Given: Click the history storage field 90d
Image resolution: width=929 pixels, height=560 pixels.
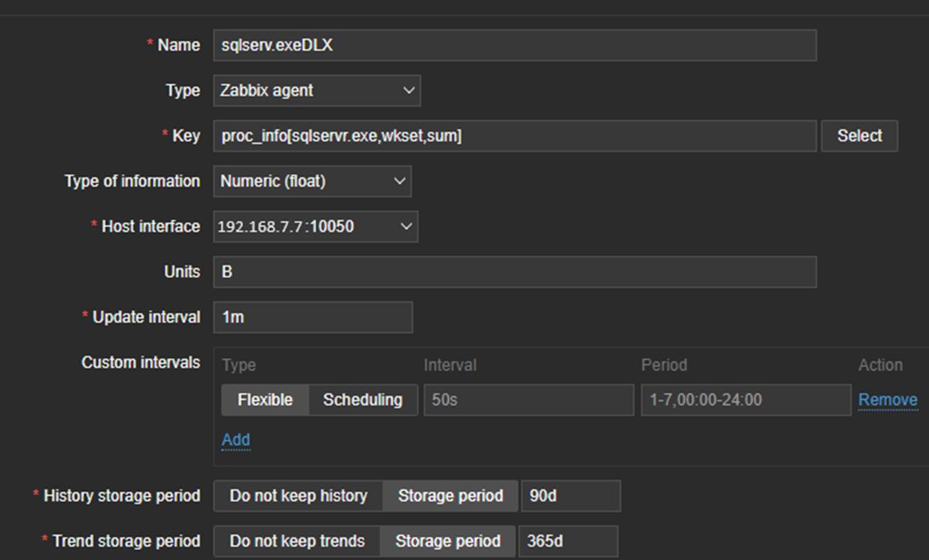Looking at the screenshot, I should (x=570, y=496).
